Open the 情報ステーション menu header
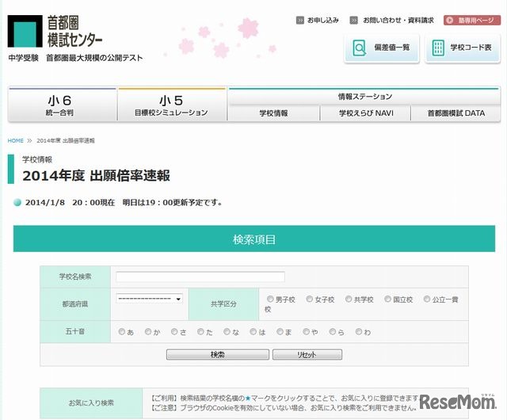507x420 pixels. click(364, 97)
